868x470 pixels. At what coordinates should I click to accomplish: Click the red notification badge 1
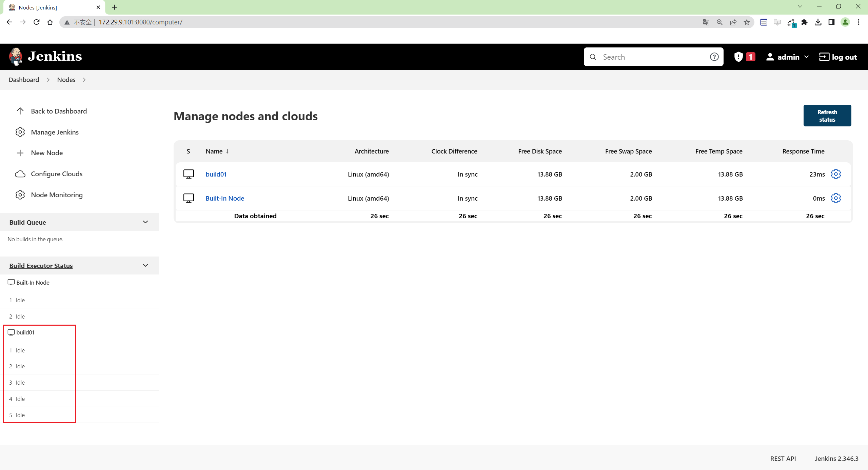pos(751,57)
